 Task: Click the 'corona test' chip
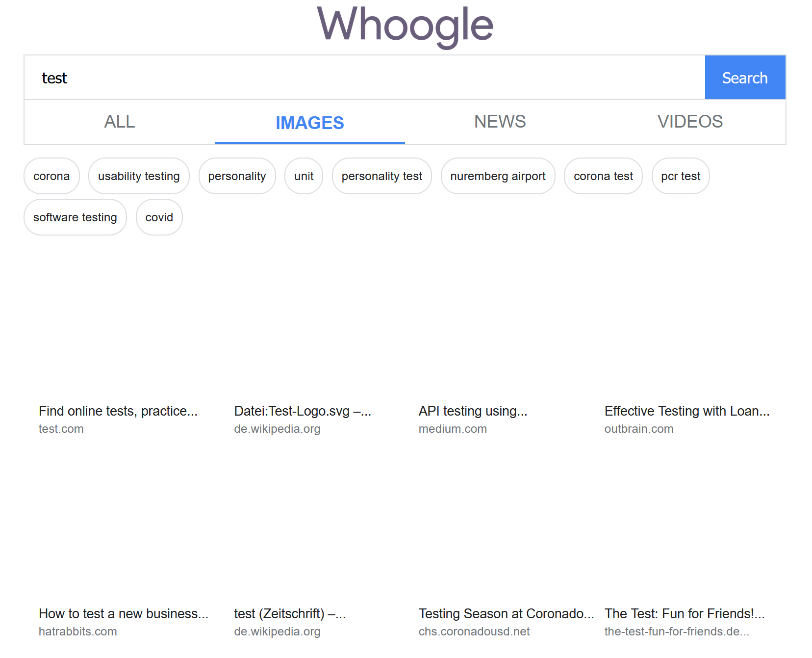(x=603, y=176)
